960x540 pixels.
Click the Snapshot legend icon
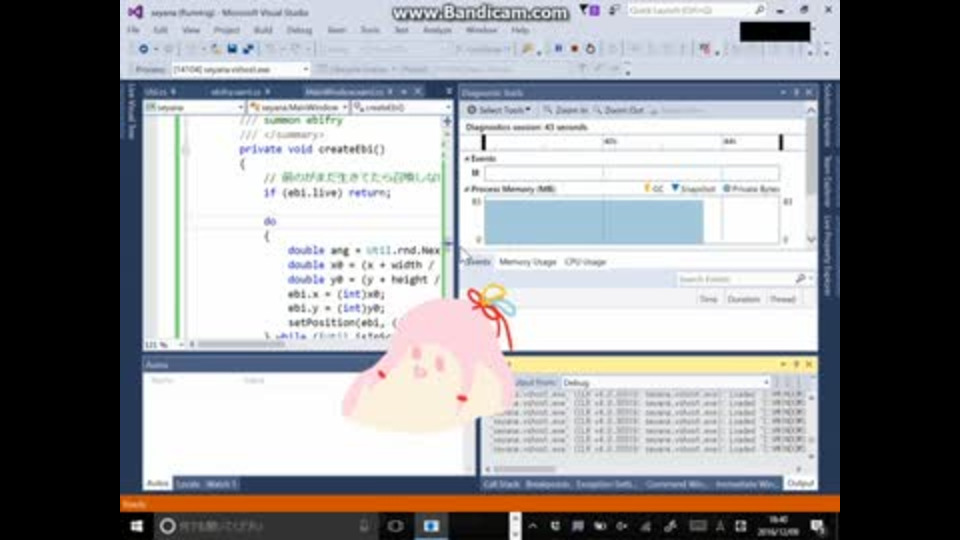pyautogui.click(x=675, y=188)
